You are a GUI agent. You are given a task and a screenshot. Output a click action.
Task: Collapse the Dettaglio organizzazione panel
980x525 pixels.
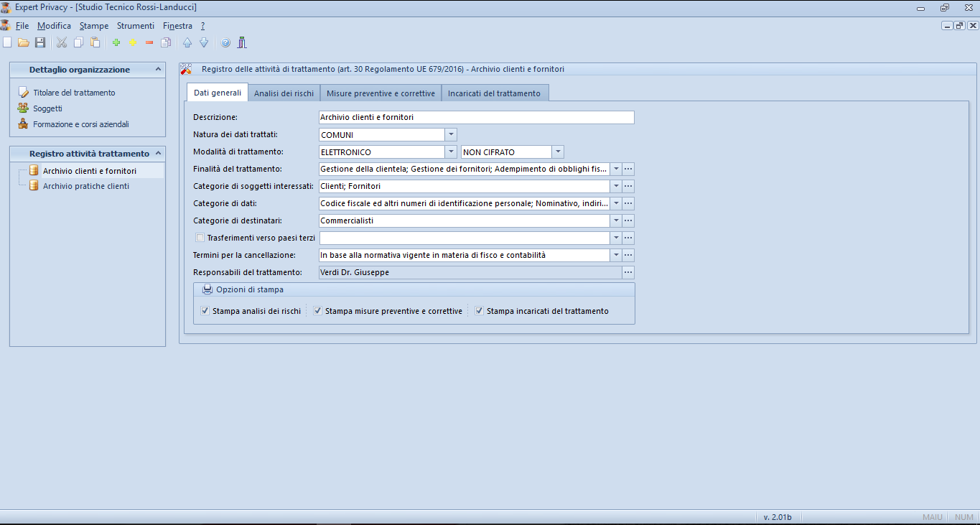pos(159,70)
